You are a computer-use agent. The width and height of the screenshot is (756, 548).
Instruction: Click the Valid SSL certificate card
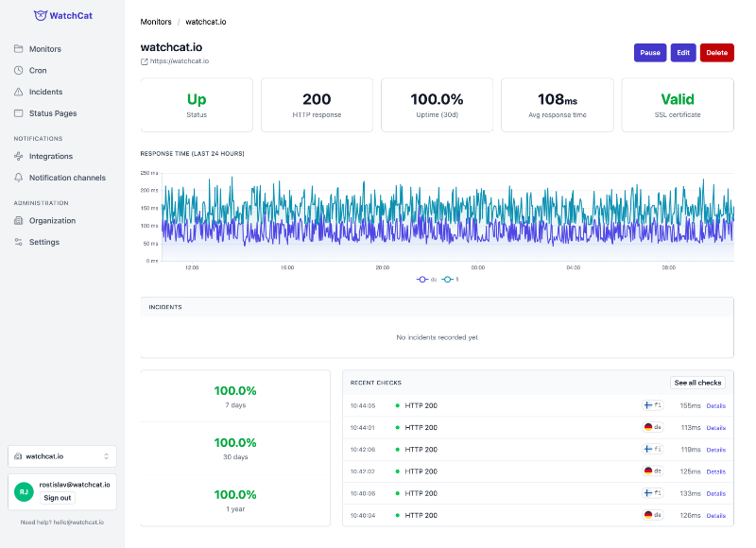click(678, 105)
